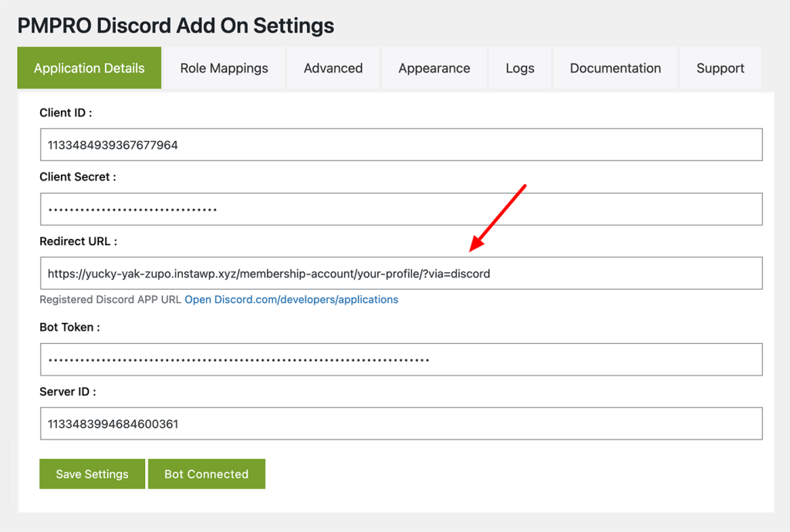Viewport: 790px width, 532px height.
Task: Click the "Registered Discord APP URL" text
Action: (110, 299)
